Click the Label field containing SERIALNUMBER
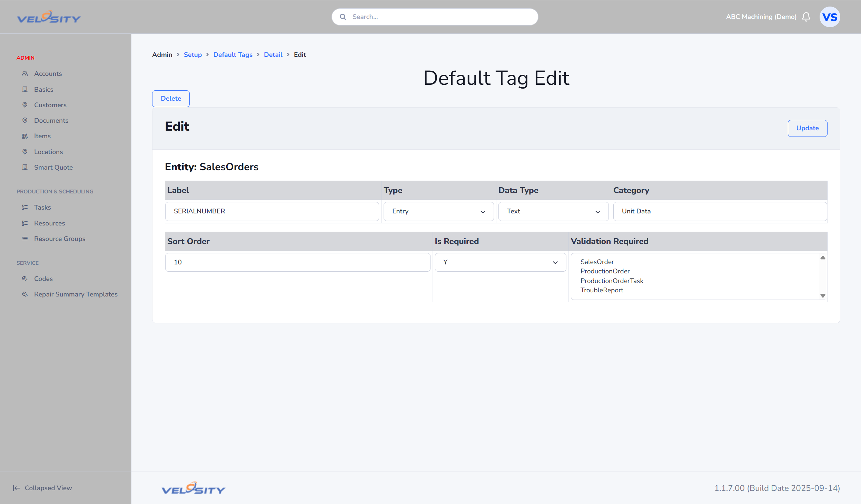861x504 pixels. pos(272,211)
